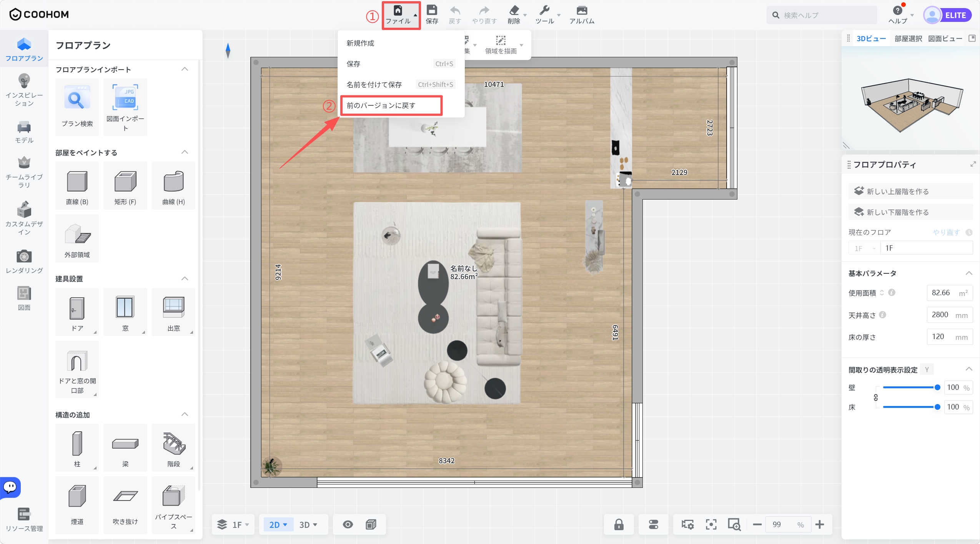
Task: Toggle the display switches icon in bottom bar
Action: tap(654, 524)
